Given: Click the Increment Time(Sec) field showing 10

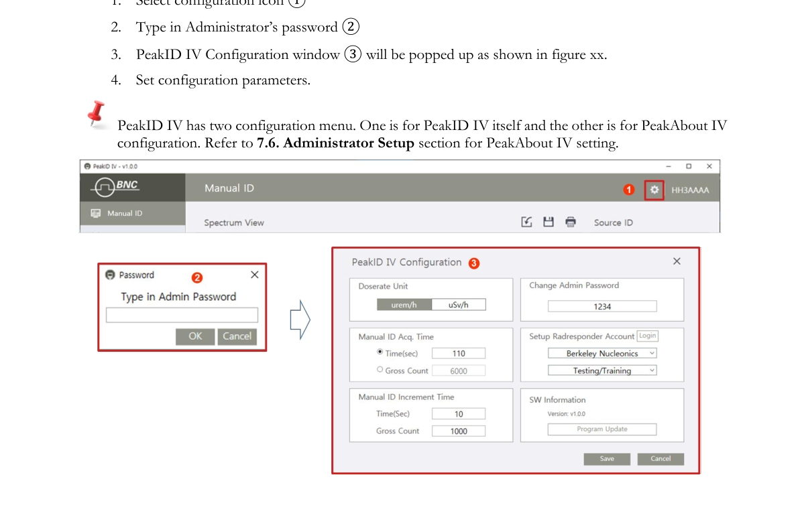Looking at the screenshot, I should (x=459, y=414).
